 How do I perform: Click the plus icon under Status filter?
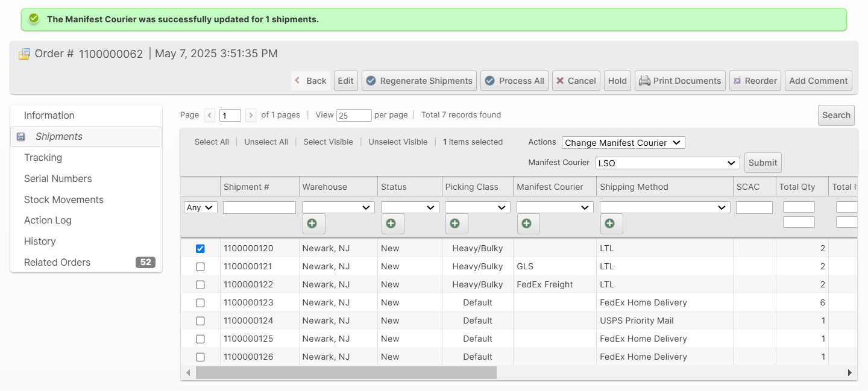(392, 224)
